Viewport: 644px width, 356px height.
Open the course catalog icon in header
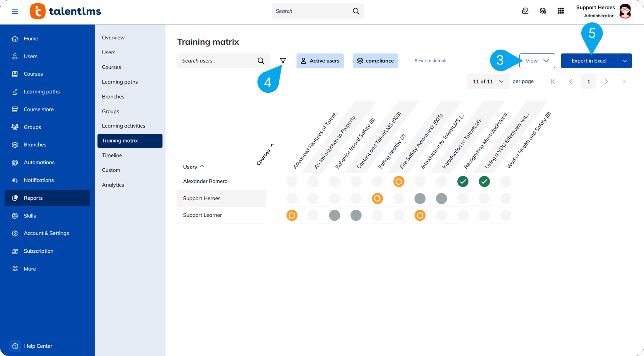click(543, 11)
